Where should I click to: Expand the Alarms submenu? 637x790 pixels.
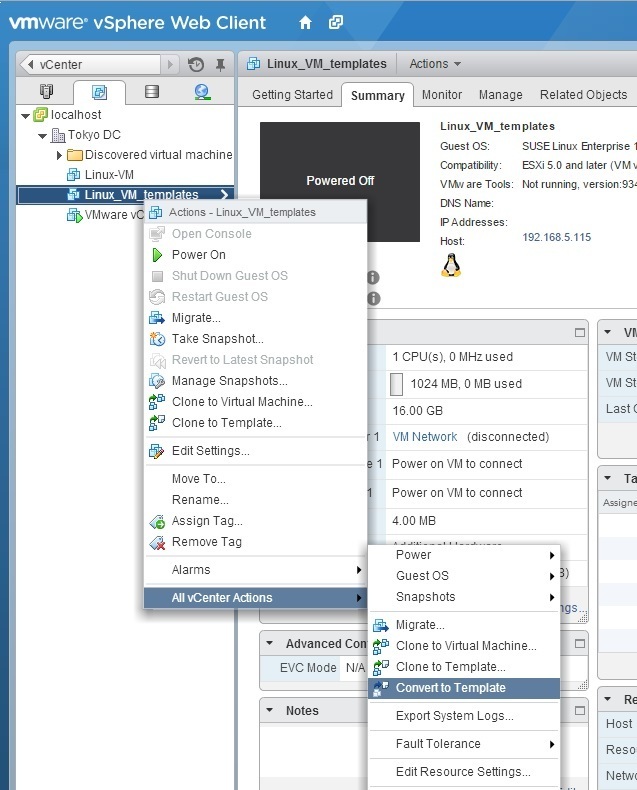coord(256,570)
